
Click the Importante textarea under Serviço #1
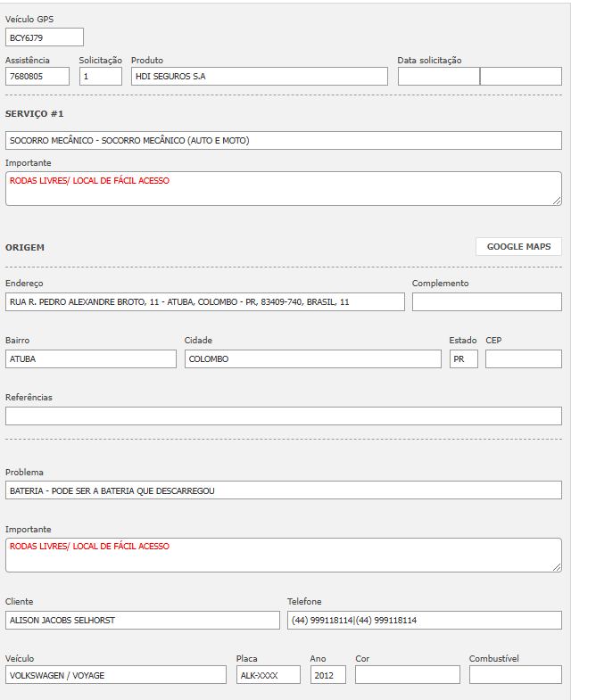tap(283, 188)
